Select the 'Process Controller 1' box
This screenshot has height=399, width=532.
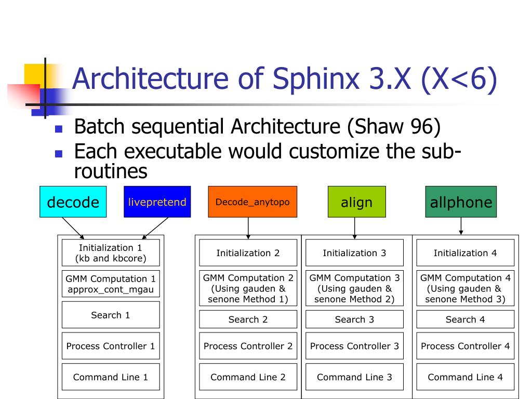click(x=111, y=346)
